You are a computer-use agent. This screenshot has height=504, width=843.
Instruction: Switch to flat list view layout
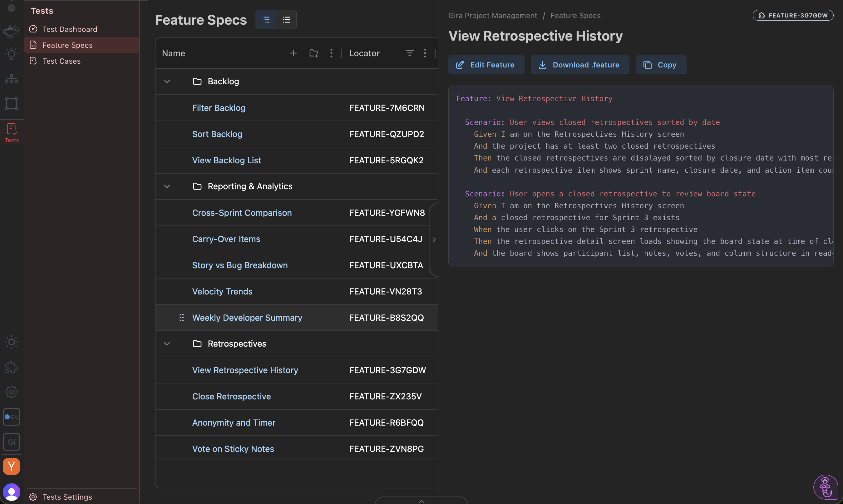[x=286, y=20]
